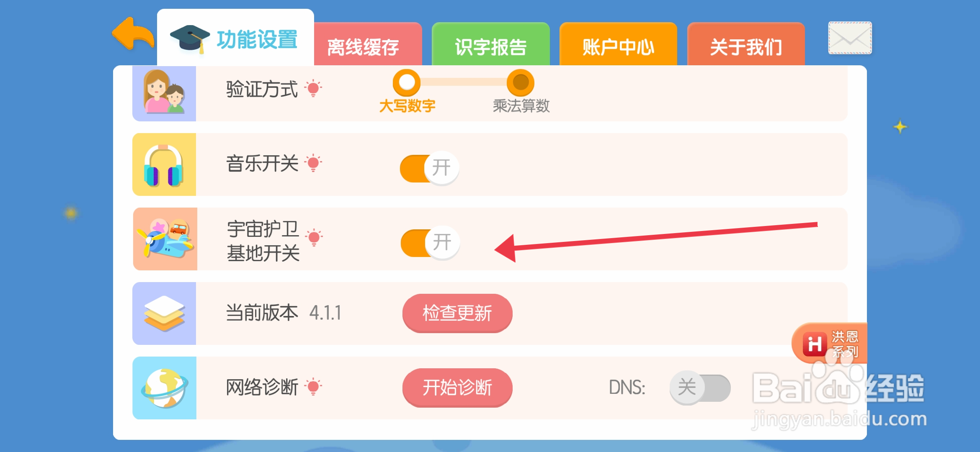The width and height of the screenshot is (980, 452).
Task: Toggle the 宇宙护卫基地开关 switch off
Action: [431, 244]
